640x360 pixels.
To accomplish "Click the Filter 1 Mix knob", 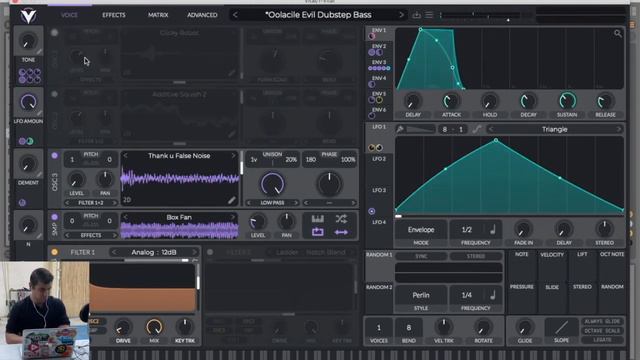I will click(x=154, y=327).
